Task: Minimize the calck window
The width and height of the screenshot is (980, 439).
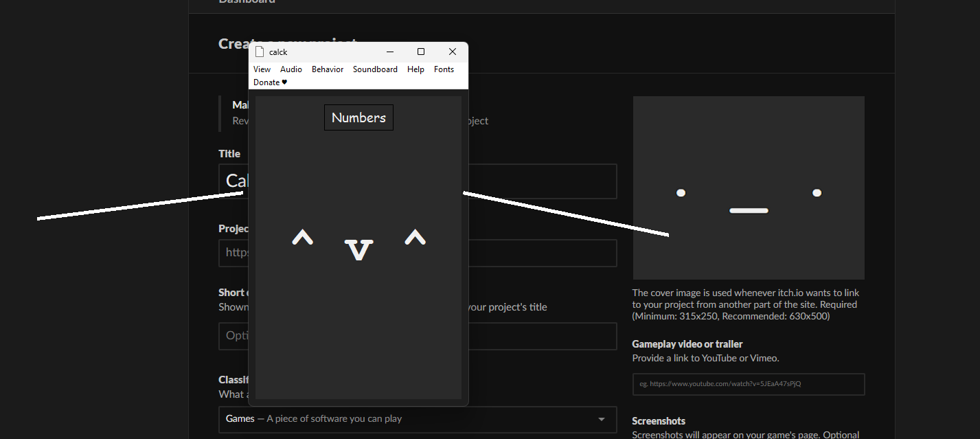Action: (x=389, y=52)
